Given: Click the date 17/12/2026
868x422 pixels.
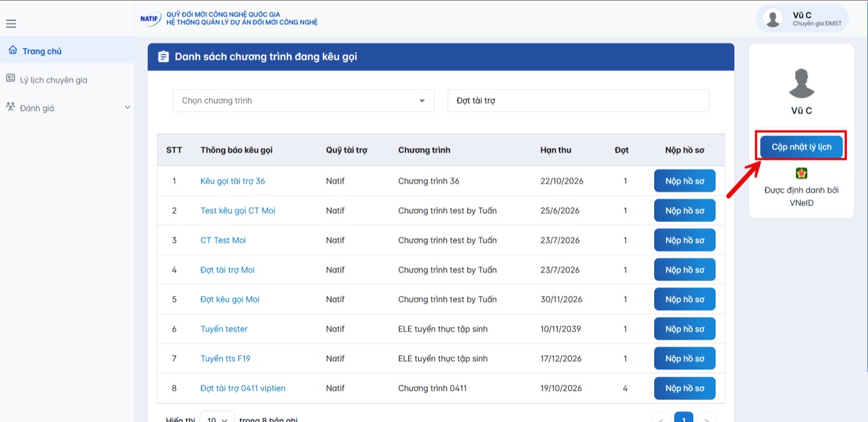Looking at the screenshot, I should pos(561,358).
